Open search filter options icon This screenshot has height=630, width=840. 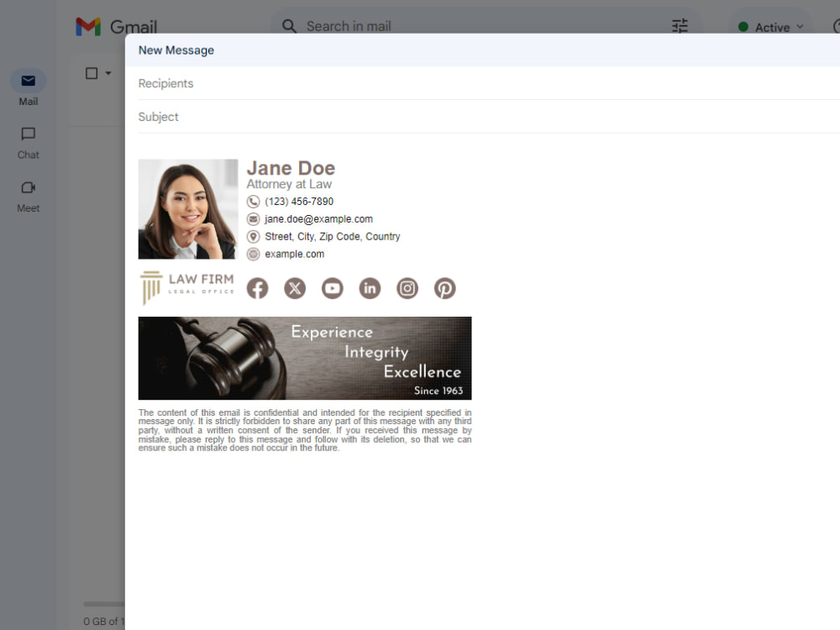pyautogui.click(x=680, y=26)
